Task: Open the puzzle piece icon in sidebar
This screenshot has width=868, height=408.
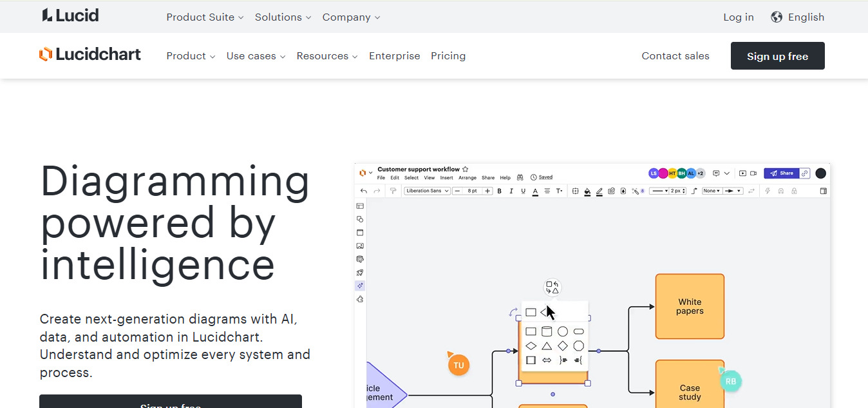Action: coord(360,299)
